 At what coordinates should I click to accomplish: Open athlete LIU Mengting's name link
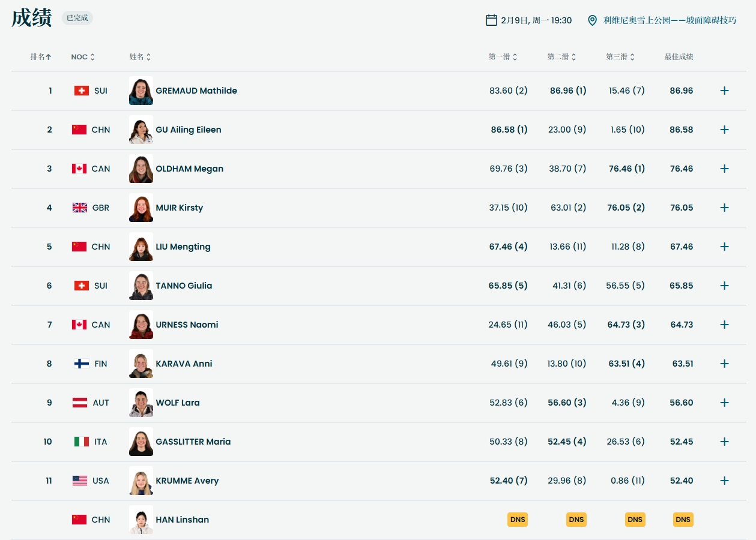point(183,247)
